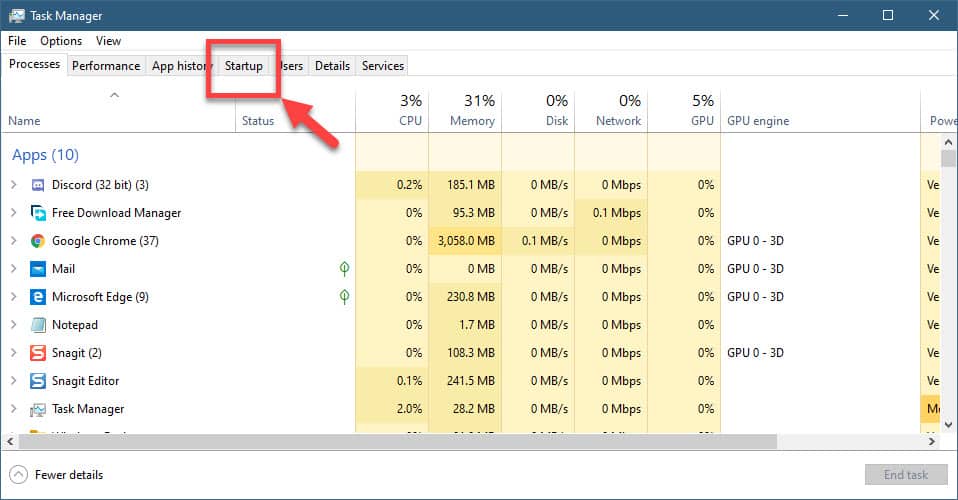The height and width of the screenshot is (500, 958).
Task: Sort processes by CPU column
Action: click(x=392, y=111)
